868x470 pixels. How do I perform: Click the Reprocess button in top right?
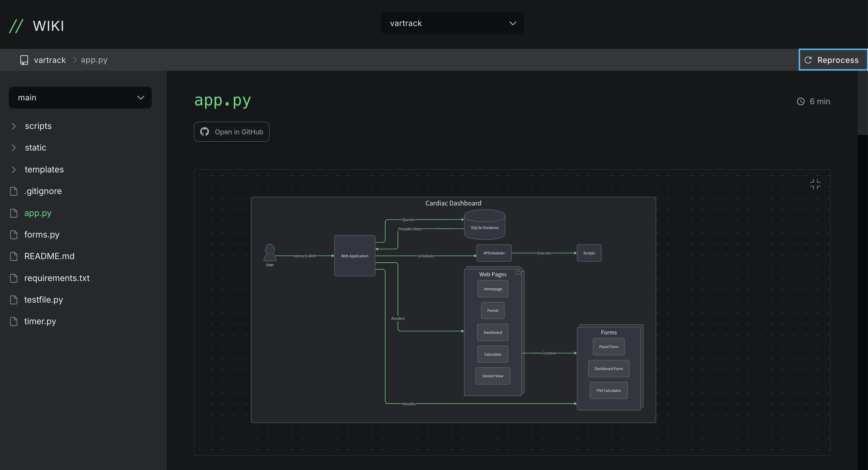point(831,60)
